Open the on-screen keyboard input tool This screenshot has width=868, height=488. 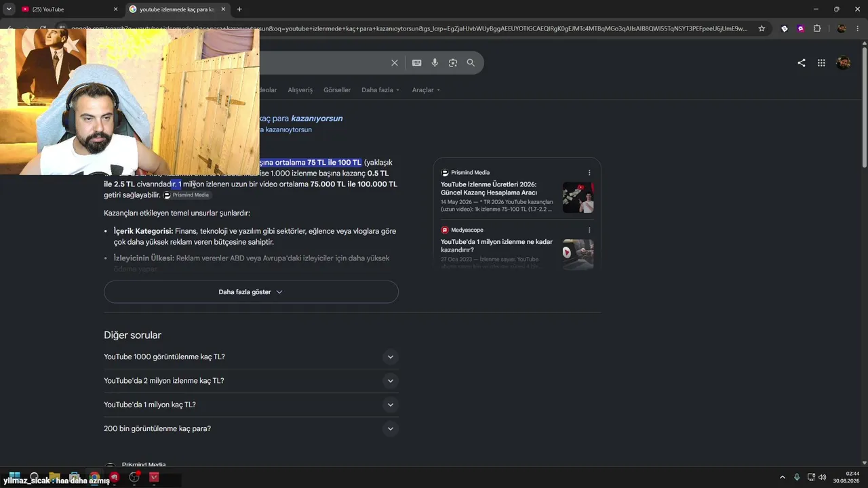point(417,63)
